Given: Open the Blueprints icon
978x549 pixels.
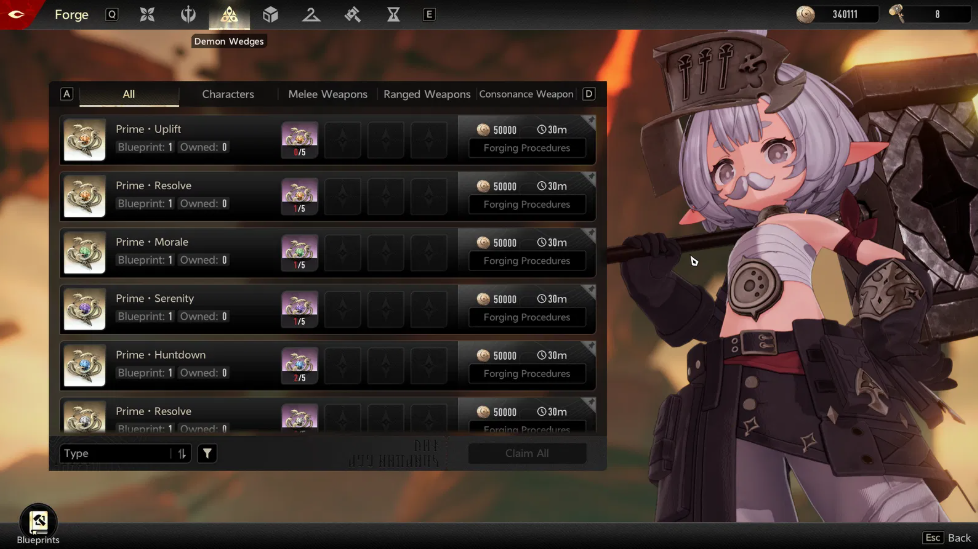Looking at the screenshot, I should (38, 521).
